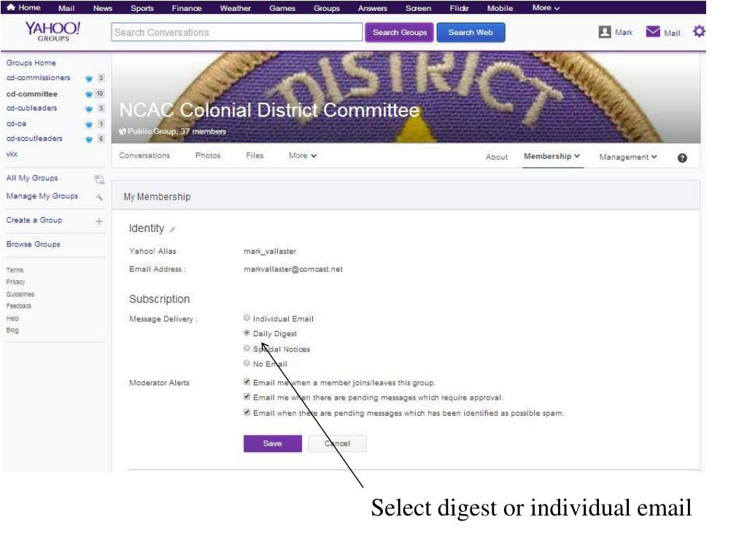The width and height of the screenshot is (747, 560).
Task: Open the Terms footer link
Action: click(15, 270)
